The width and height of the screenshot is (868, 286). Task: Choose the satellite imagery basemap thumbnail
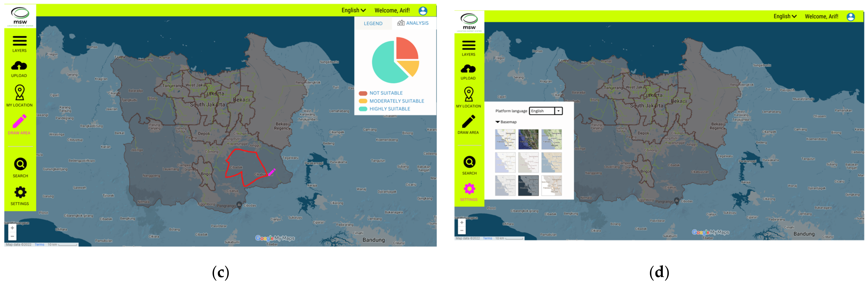point(528,139)
